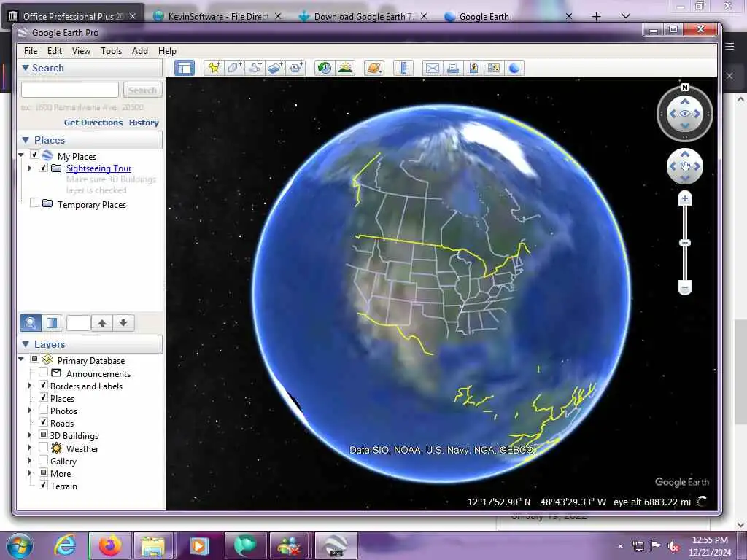Click the Places panel filter field

click(x=79, y=323)
